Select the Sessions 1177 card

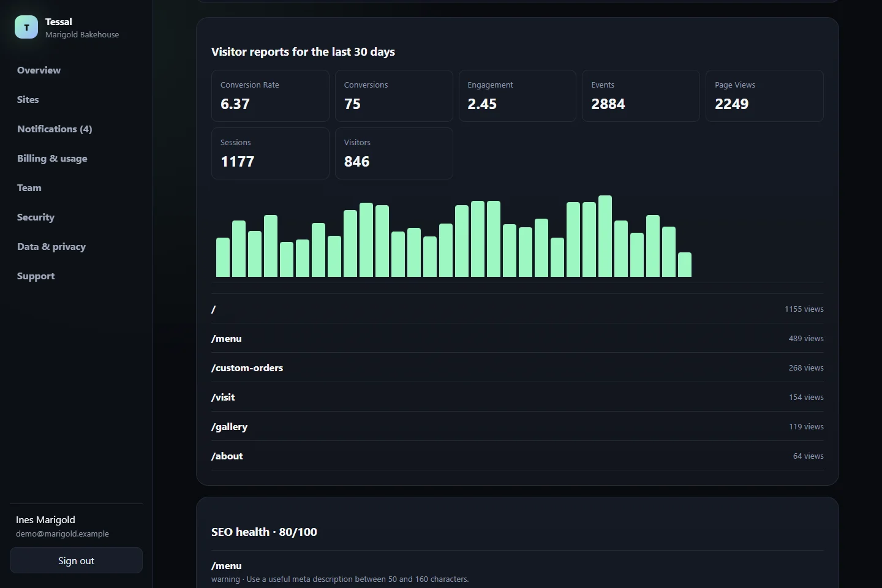tap(270, 154)
